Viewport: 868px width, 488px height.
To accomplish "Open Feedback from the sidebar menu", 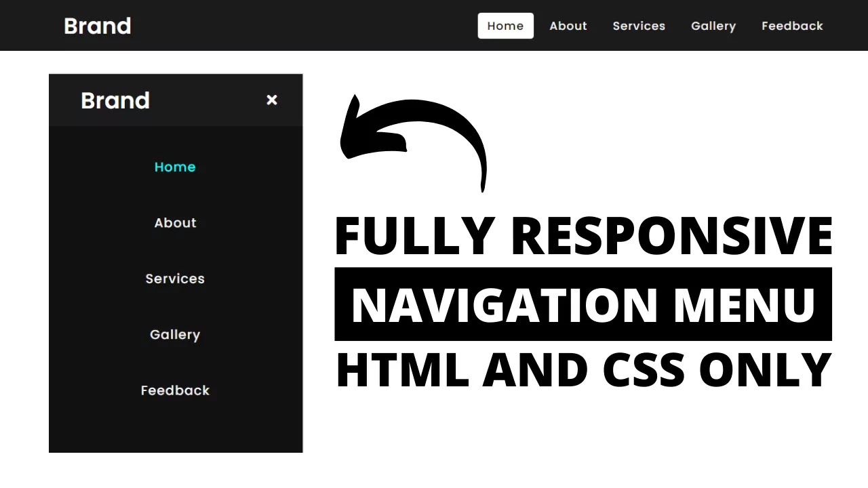I will pyautogui.click(x=175, y=390).
